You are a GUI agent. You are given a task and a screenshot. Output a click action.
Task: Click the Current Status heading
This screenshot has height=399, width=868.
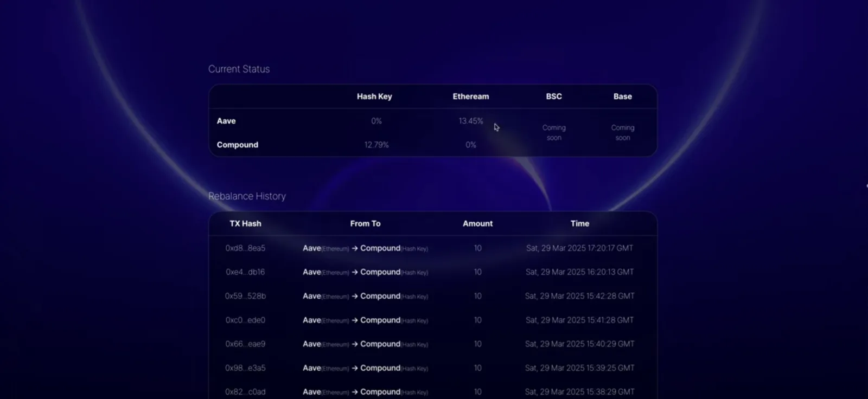pos(239,69)
